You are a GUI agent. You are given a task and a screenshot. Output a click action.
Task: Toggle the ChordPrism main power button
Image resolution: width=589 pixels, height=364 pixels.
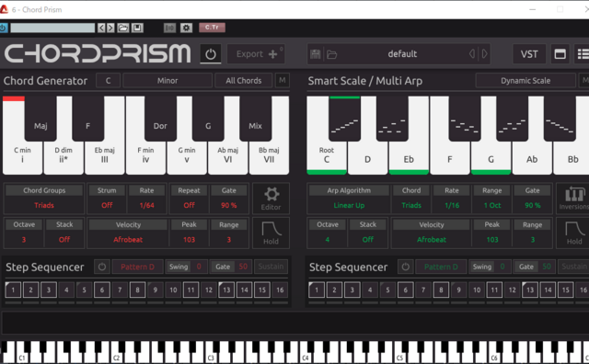tap(211, 54)
